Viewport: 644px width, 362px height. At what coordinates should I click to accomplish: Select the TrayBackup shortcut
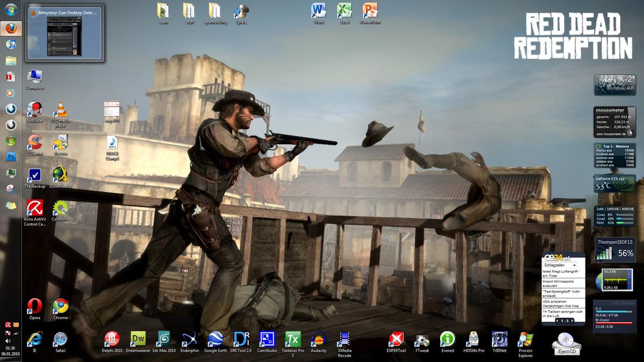click(35, 178)
